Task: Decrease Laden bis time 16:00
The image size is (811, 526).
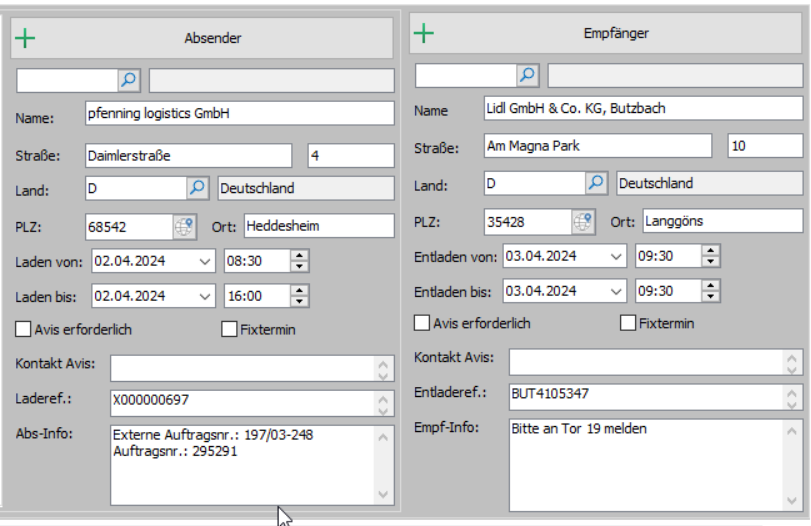Action: tap(299, 302)
